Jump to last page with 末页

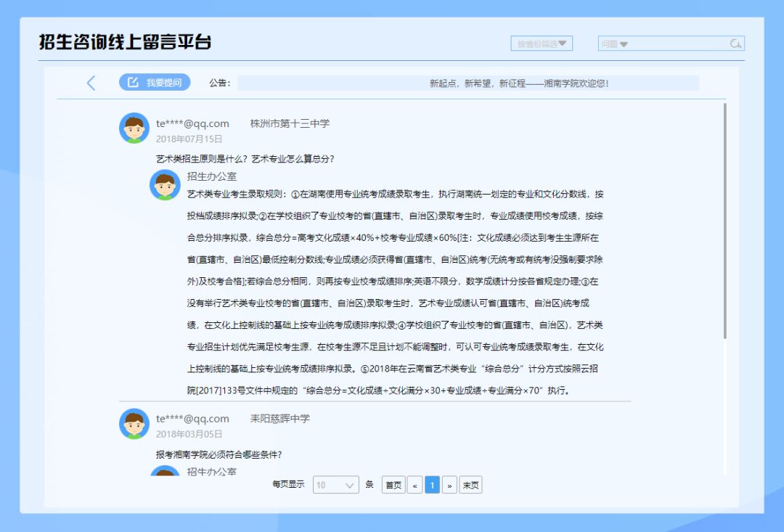470,485
